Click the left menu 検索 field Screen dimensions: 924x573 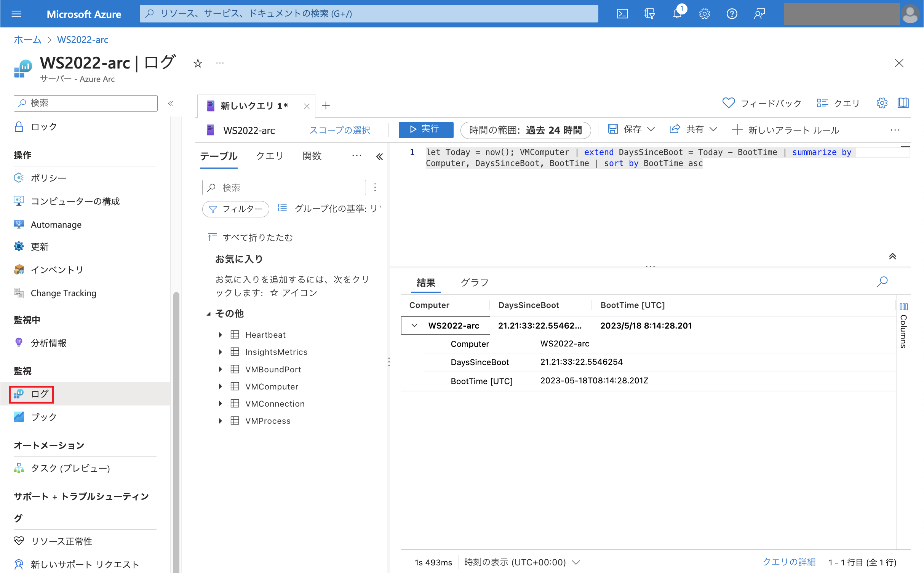(x=86, y=103)
